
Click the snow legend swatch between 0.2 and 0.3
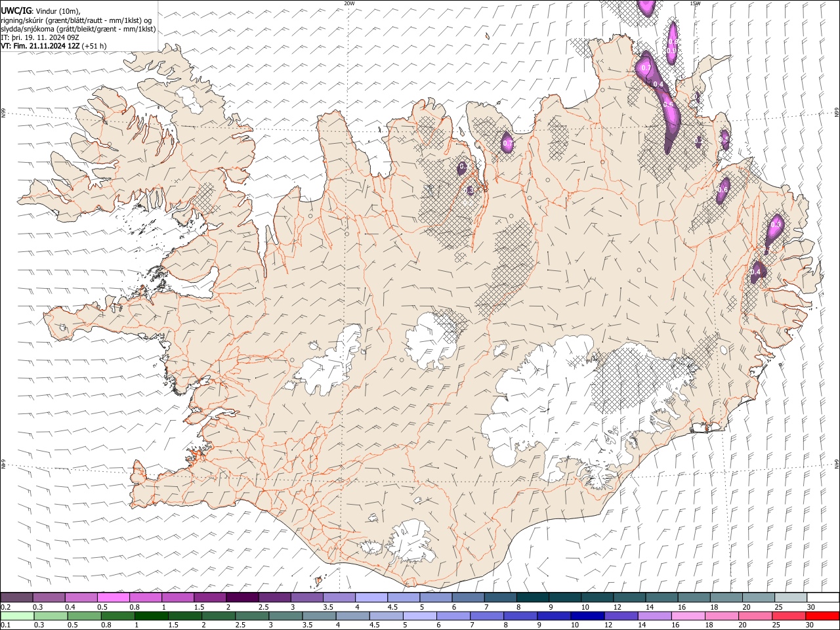coord(16,597)
